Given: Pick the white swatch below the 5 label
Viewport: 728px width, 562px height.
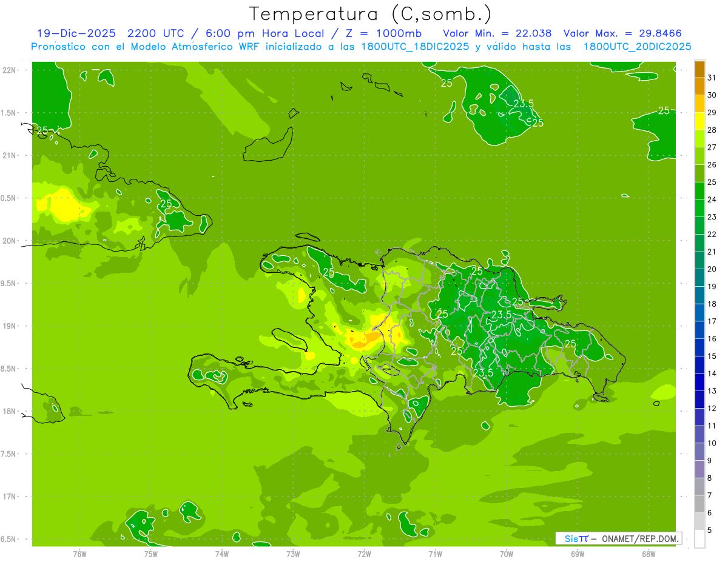Looking at the screenshot, I should coord(699,539).
